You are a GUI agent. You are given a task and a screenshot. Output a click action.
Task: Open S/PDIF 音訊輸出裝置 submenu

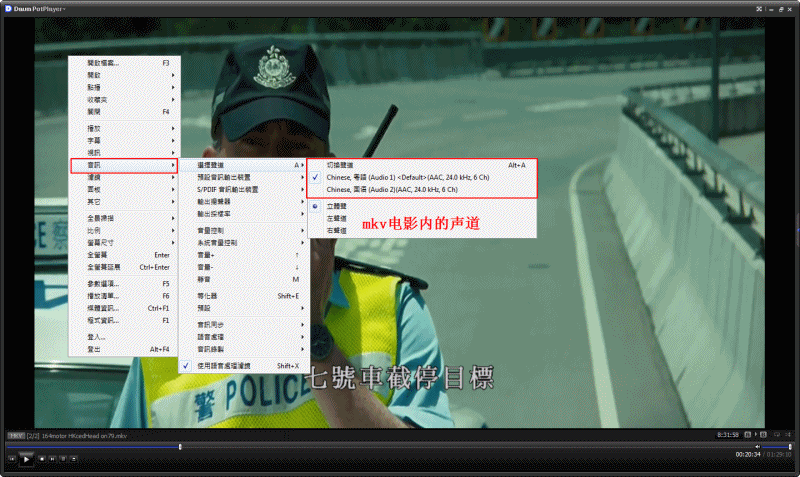(244, 190)
